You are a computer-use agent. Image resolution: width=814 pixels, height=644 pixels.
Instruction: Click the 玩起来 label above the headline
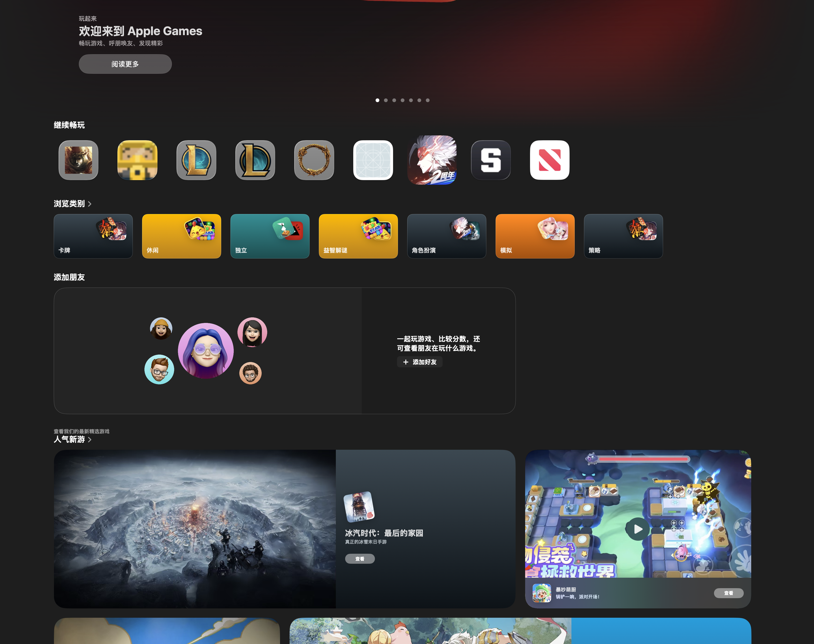tap(88, 18)
